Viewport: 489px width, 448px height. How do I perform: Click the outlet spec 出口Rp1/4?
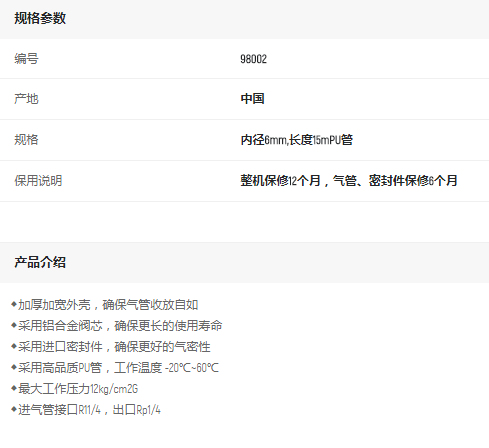[x=137, y=410]
